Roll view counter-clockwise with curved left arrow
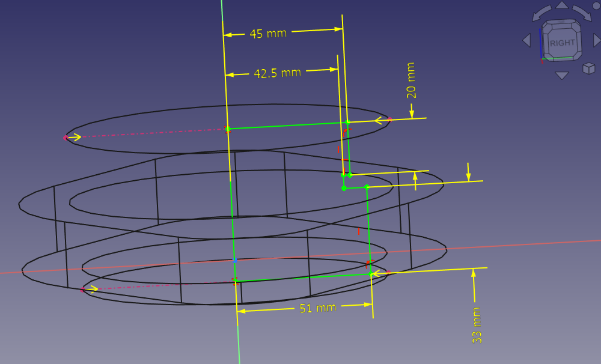Screen dimensions: 601x364 tap(542, 13)
